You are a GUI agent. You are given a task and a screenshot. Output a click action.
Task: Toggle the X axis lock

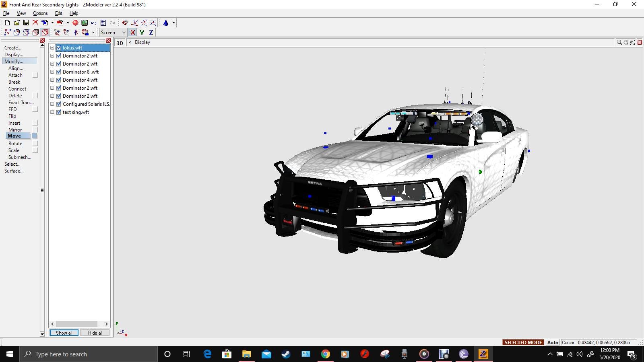pos(133,33)
